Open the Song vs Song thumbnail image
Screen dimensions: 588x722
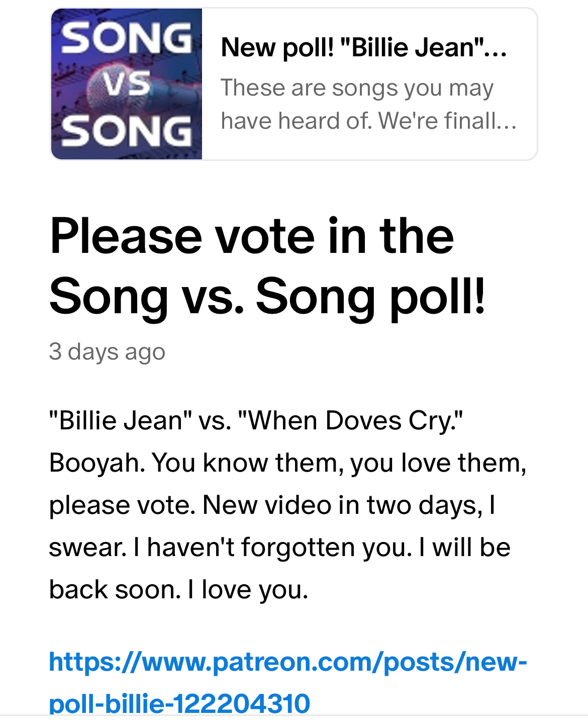pyautogui.click(x=127, y=84)
